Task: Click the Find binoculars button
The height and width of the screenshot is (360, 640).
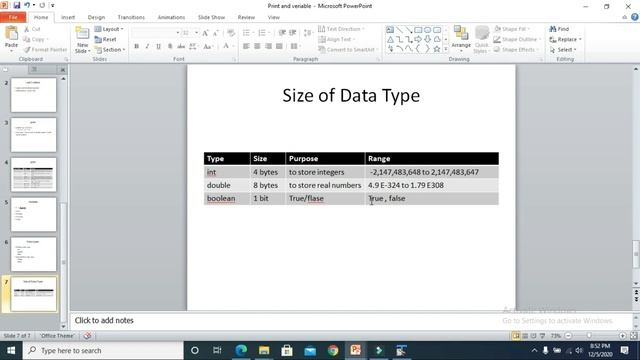Action: coord(559,29)
